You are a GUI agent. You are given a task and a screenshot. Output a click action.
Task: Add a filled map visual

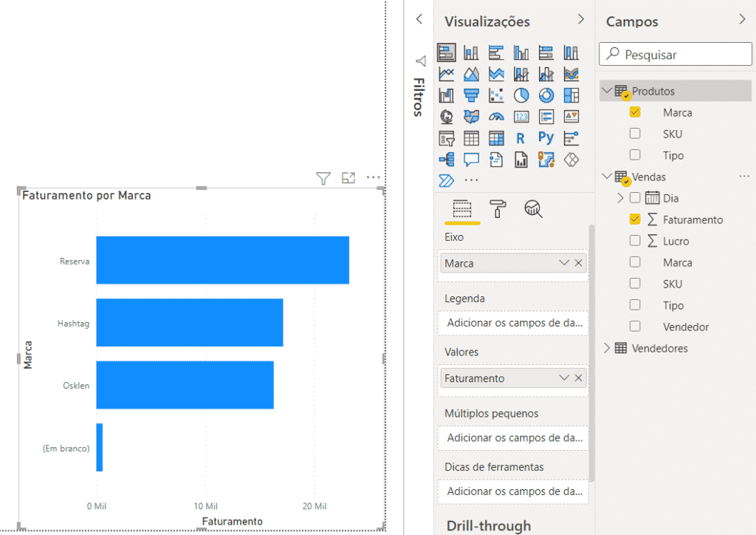coord(471,117)
